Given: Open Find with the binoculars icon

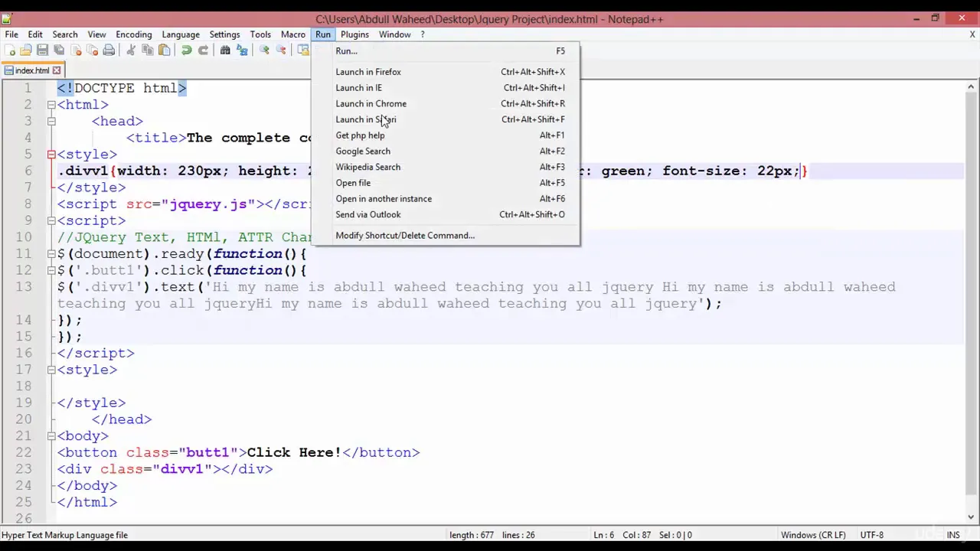Looking at the screenshot, I should coord(225,51).
